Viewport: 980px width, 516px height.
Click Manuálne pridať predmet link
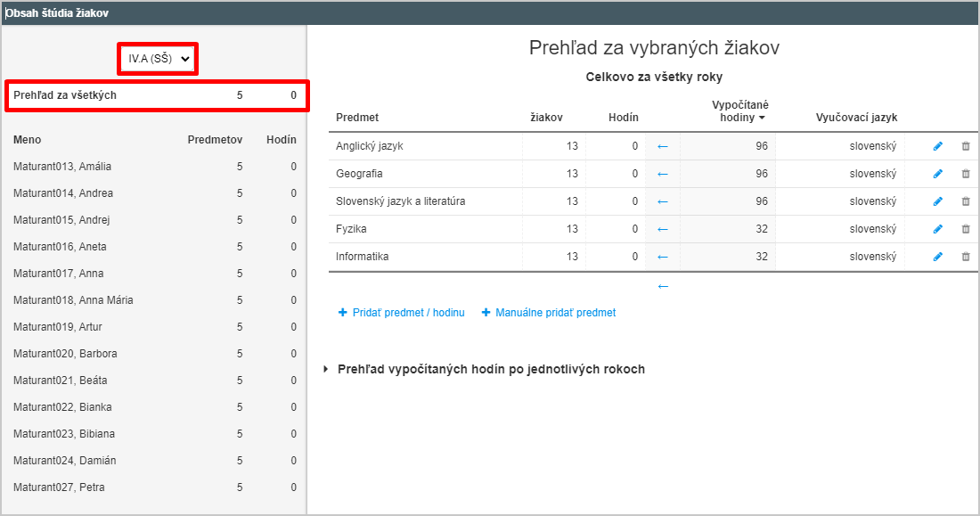(x=549, y=312)
